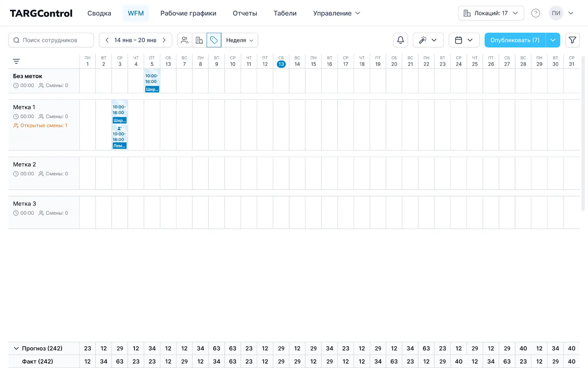
Task: Select the tags view icon
Action: pyautogui.click(x=214, y=40)
